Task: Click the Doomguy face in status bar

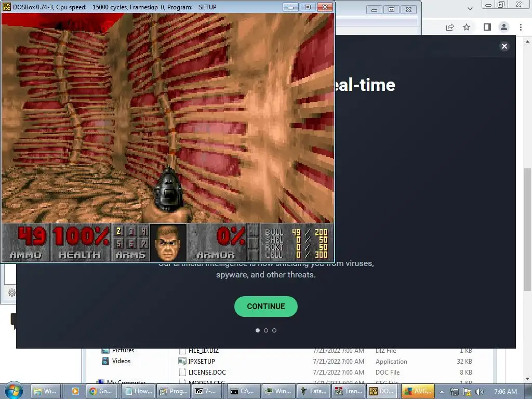Action: [168, 242]
